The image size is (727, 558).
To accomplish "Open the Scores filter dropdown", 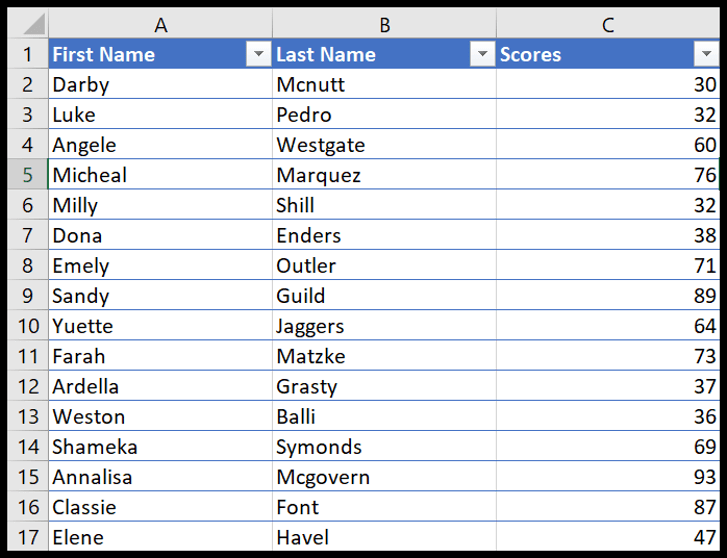I will coord(706,55).
